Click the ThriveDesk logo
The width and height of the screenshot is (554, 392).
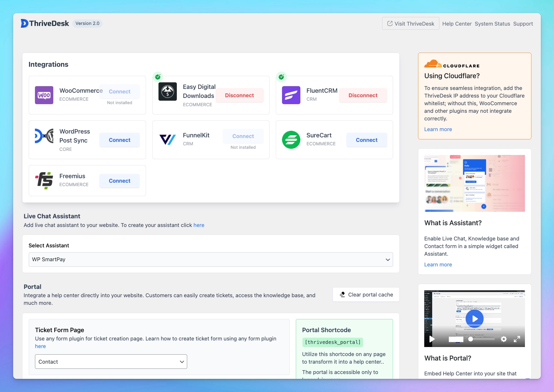pyautogui.click(x=45, y=24)
